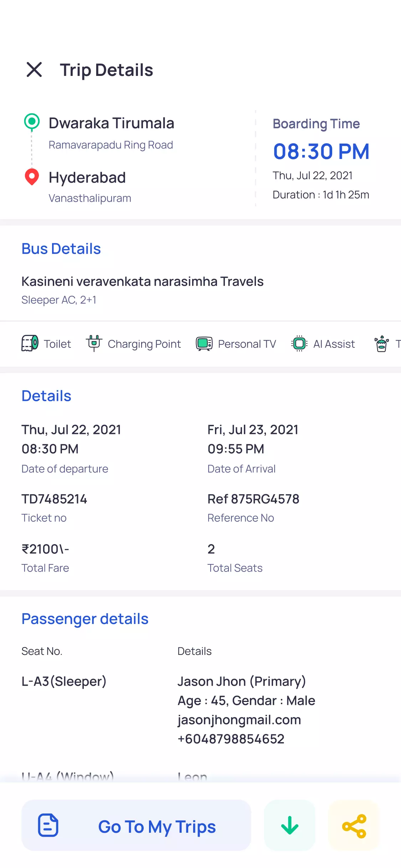Tap the partially visible snack amenity icon
Image resolution: width=401 pixels, height=868 pixels.
click(x=381, y=343)
